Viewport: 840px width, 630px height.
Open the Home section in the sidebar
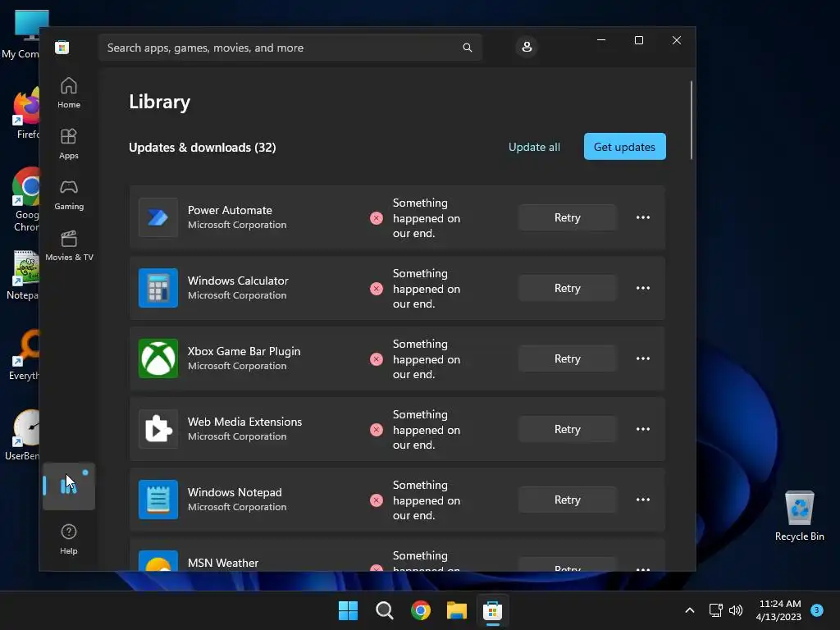click(x=69, y=94)
